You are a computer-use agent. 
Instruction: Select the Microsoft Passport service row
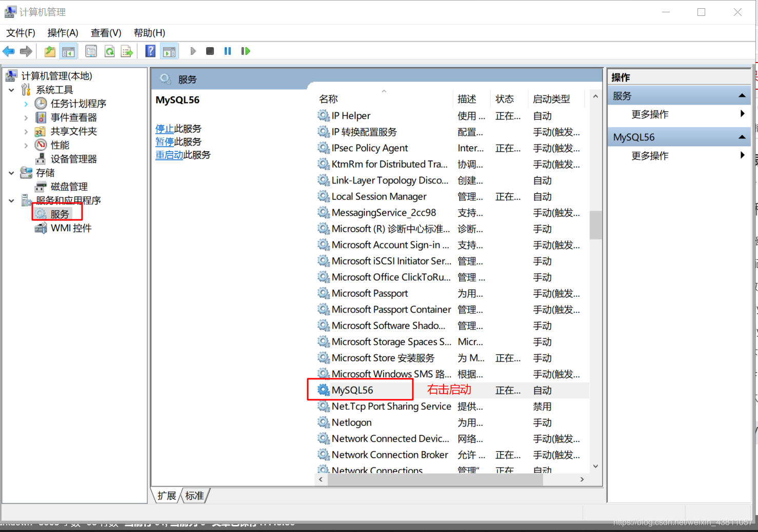coord(453,294)
